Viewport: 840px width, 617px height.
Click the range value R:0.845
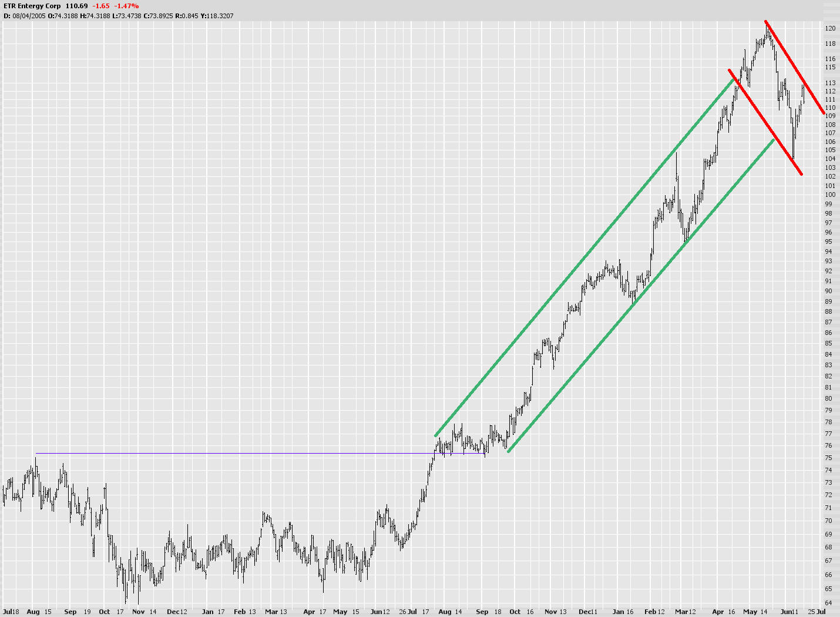point(187,16)
